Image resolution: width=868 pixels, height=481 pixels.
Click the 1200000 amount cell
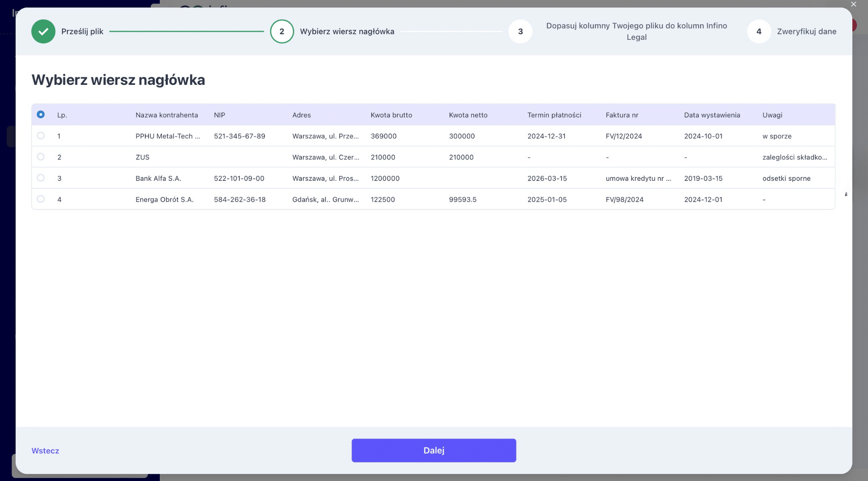[x=385, y=179]
